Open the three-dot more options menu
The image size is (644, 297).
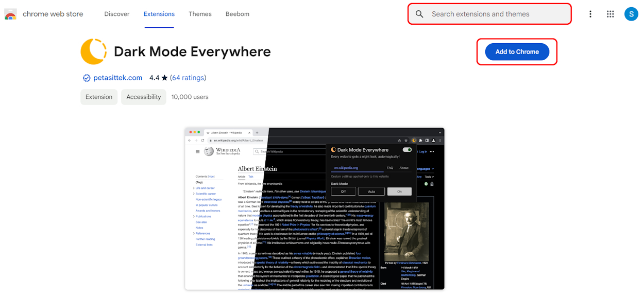[590, 14]
